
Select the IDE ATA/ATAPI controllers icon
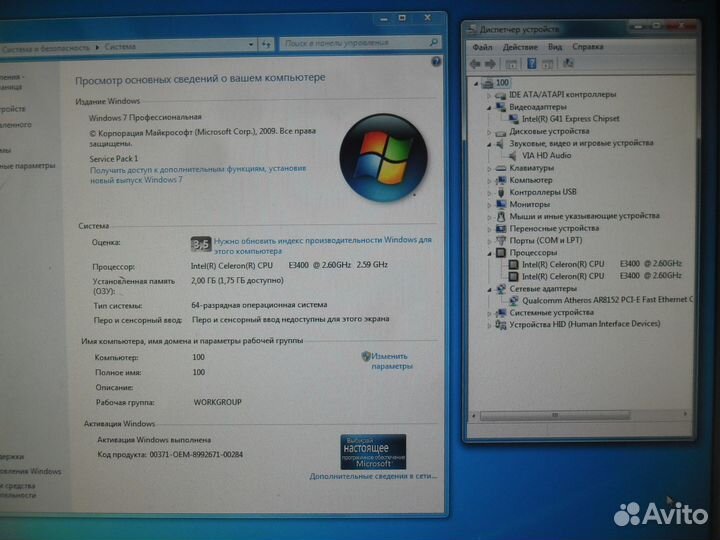click(x=501, y=95)
